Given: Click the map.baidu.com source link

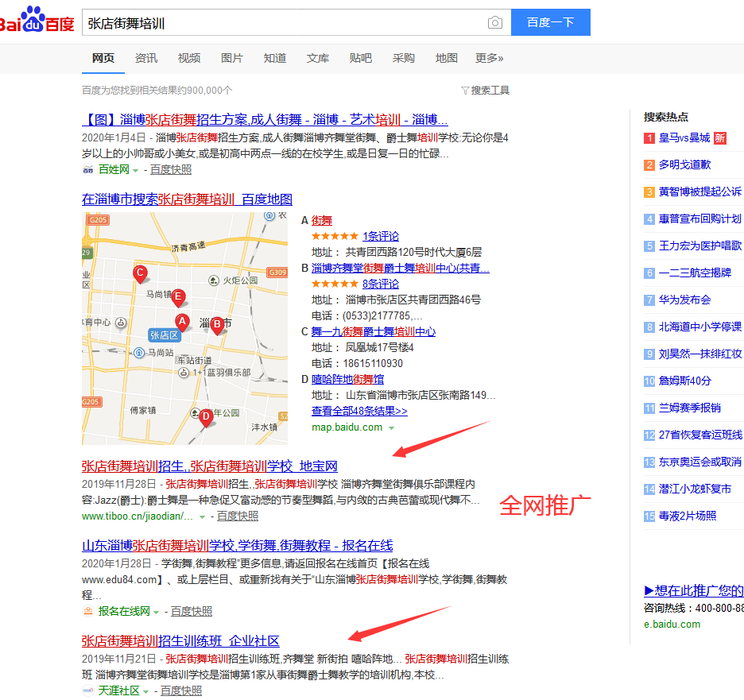Looking at the screenshot, I should pos(347,427).
